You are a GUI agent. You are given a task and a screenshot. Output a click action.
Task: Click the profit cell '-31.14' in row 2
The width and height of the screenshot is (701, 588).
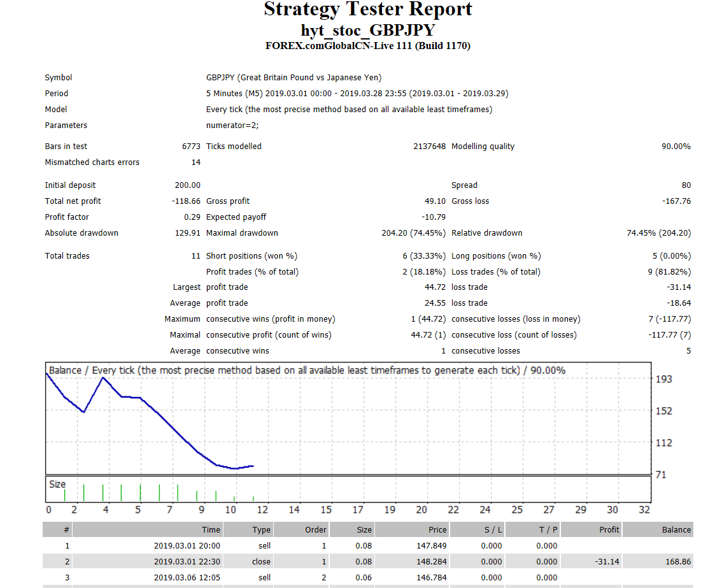pyautogui.click(x=607, y=562)
